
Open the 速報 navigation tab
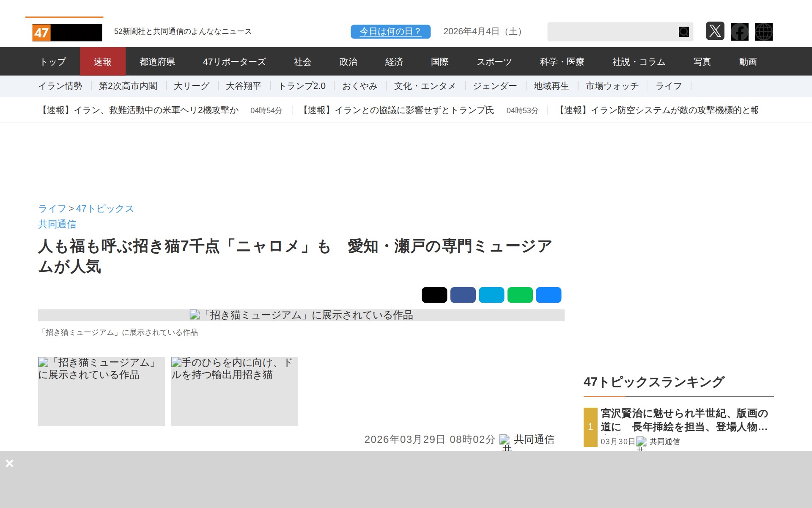(x=102, y=62)
